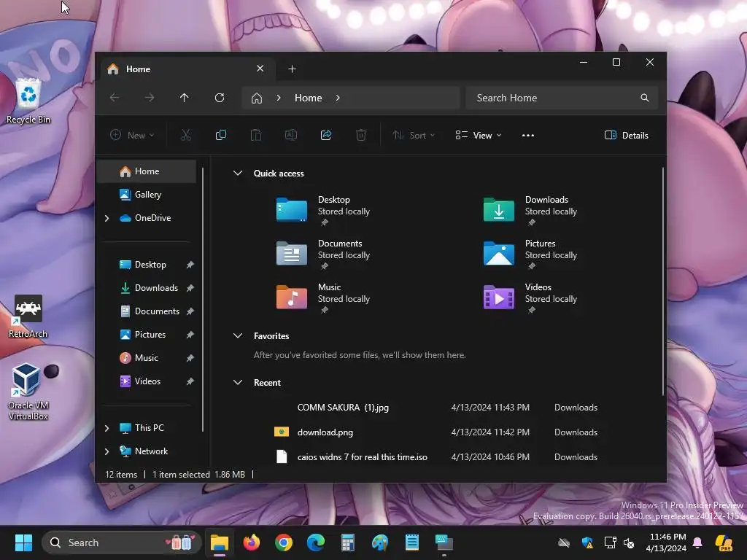Click the main pane vertical scrollbar
This screenshot has height=560, width=747.
click(x=662, y=281)
